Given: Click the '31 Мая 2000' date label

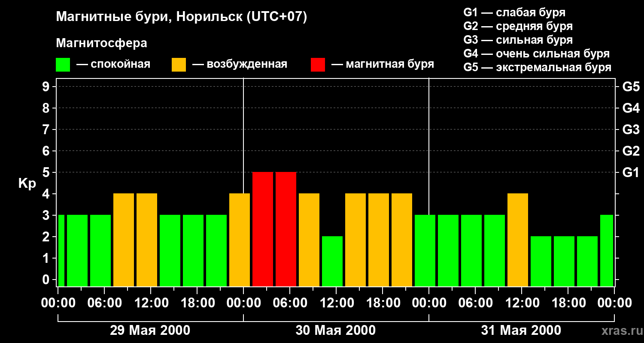Looking at the screenshot, I should point(521,330).
